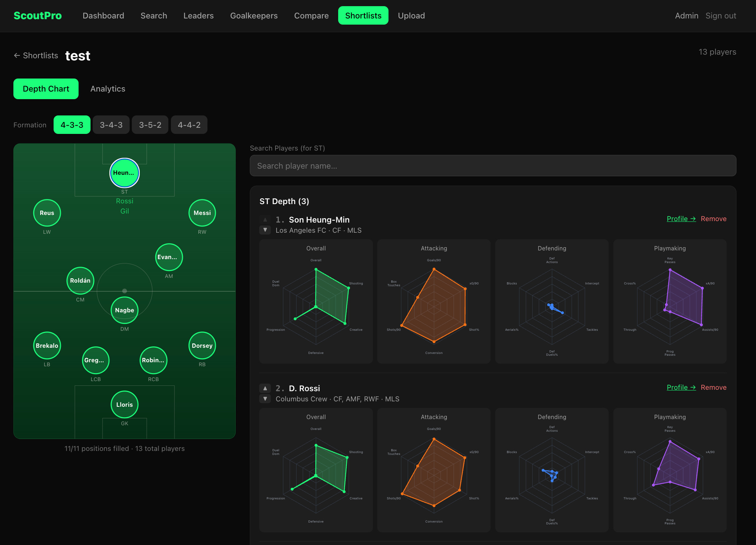Click the player name search field
756x545 pixels.
[492, 165]
